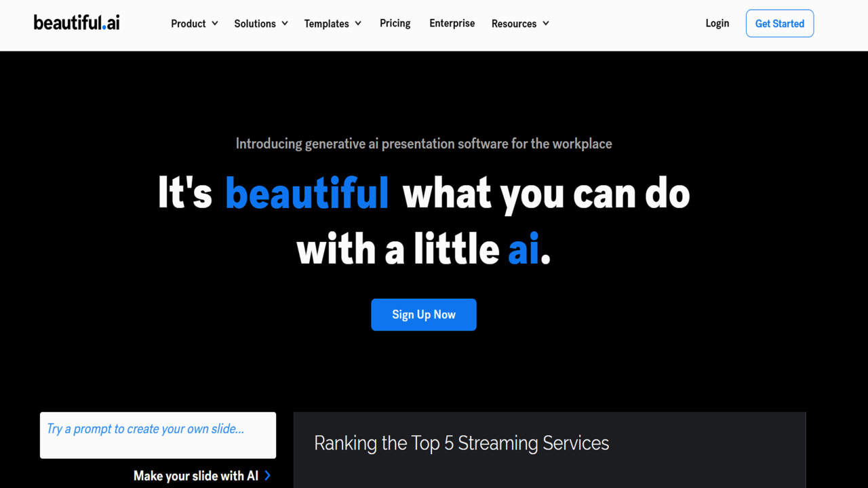The height and width of the screenshot is (488, 868).
Task: Click the Introducing generative ai presentation software tagline
Action: (424, 144)
